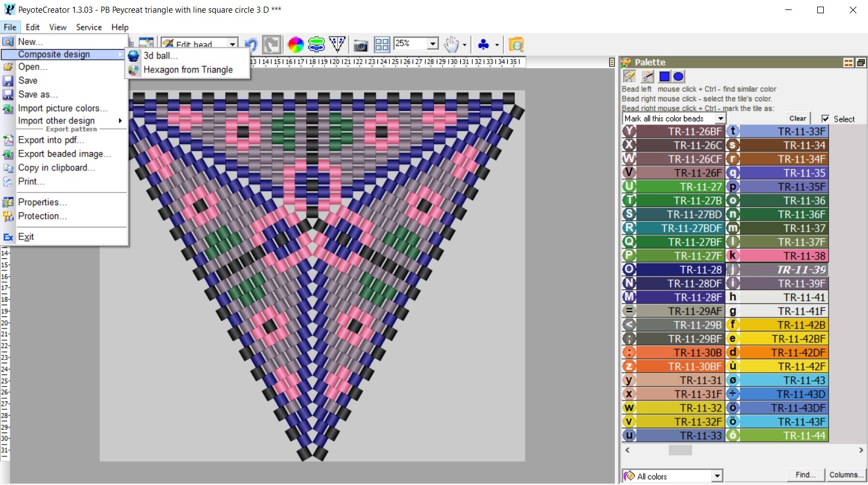868x485 pixels.
Task: Toggle the Select checkbox in Palette
Action: (825, 119)
